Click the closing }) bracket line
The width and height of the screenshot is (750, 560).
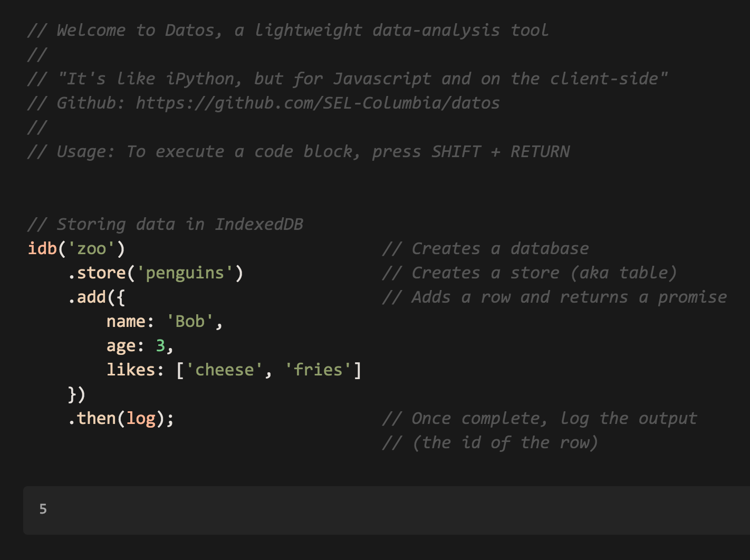pyautogui.click(x=77, y=394)
